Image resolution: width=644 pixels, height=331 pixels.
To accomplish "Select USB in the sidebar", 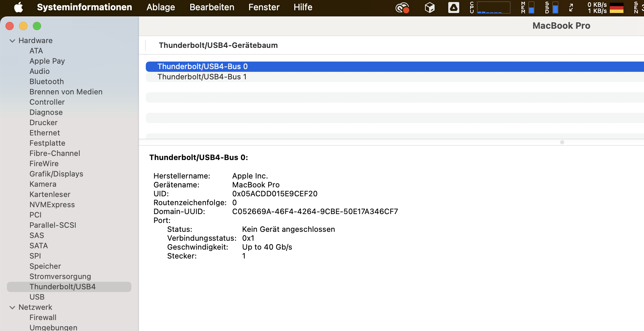I will [x=37, y=297].
